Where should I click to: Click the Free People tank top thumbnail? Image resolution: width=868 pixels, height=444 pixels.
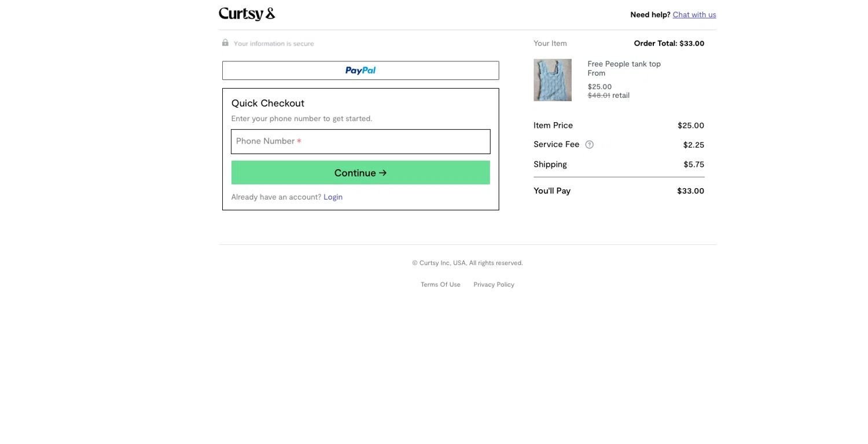553,80
